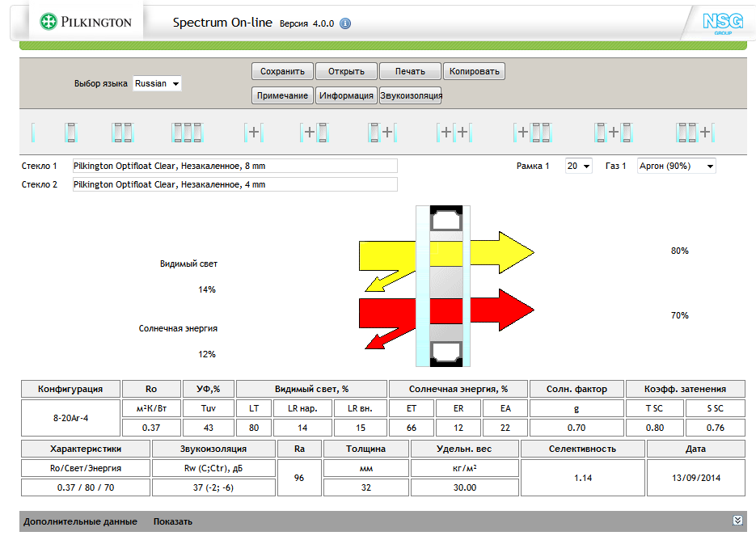Select glazing with laminated inner pane icon
Image resolution: width=756 pixels, height=540 pixels.
click(314, 133)
